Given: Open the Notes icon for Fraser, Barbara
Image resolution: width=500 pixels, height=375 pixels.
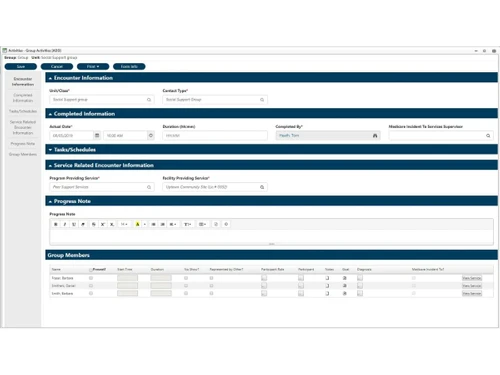Looking at the screenshot, I should click(327, 278).
